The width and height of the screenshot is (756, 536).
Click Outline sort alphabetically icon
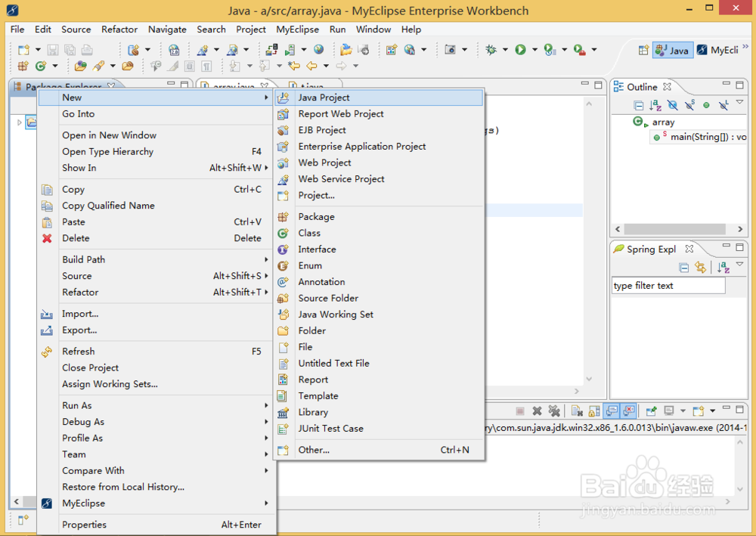pos(655,105)
